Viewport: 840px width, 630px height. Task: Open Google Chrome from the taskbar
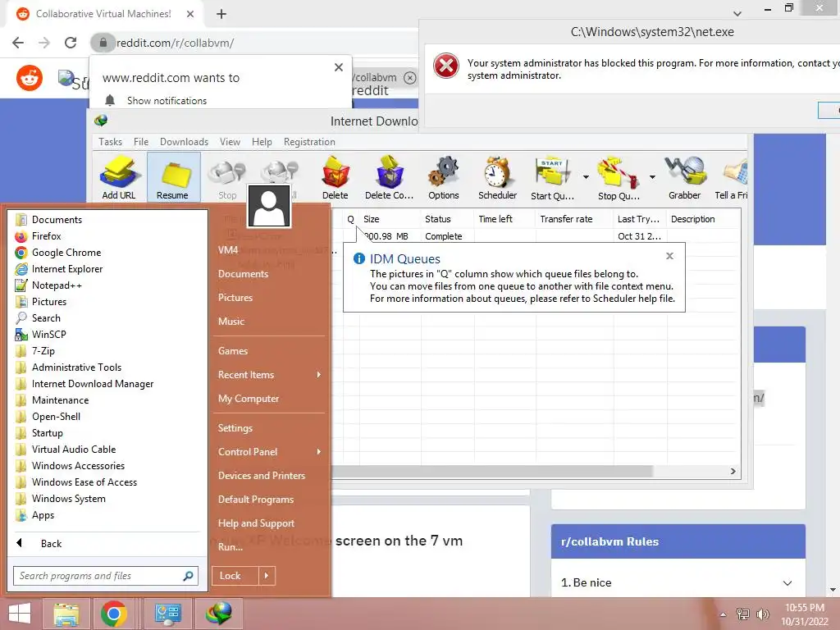click(x=113, y=614)
